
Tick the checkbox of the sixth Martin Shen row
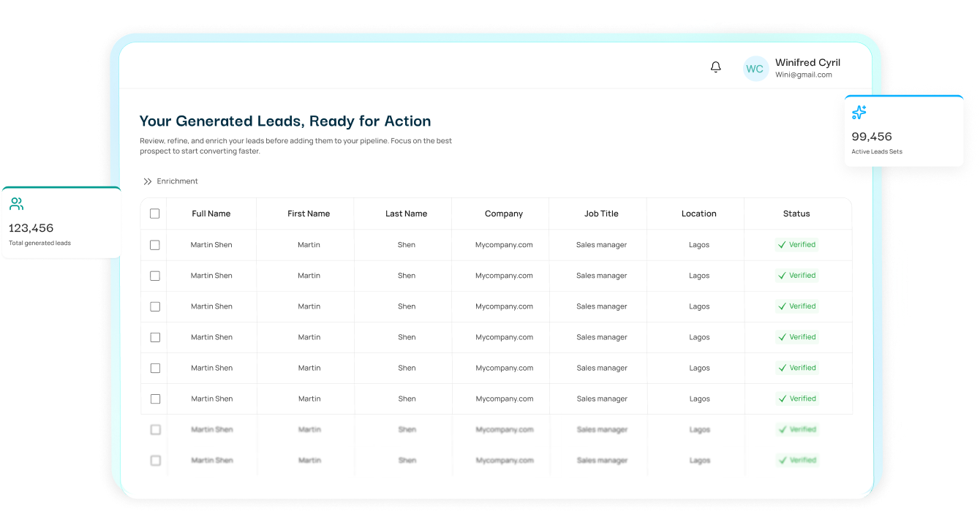[154, 399]
